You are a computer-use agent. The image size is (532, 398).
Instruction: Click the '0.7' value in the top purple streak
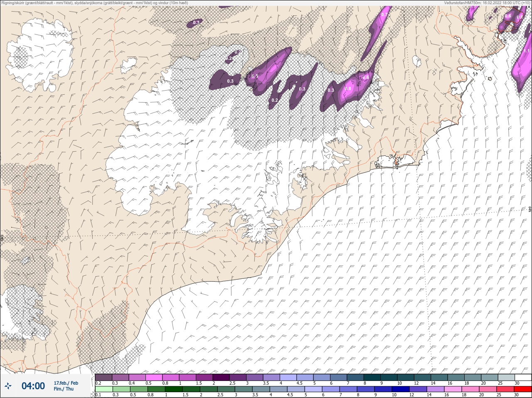pyautogui.click(x=384, y=15)
